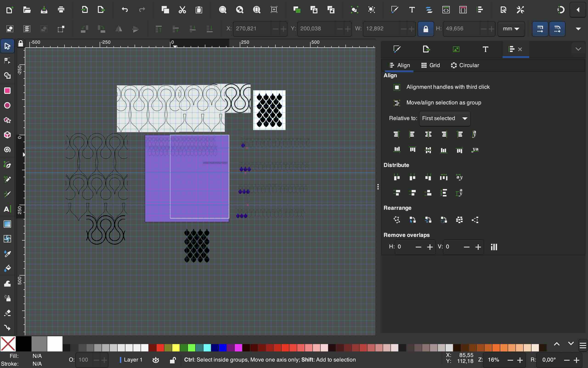Decrease horizontal overlap gap H value
The width and height of the screenshot is (588, 368).
[x=418, y=247]
